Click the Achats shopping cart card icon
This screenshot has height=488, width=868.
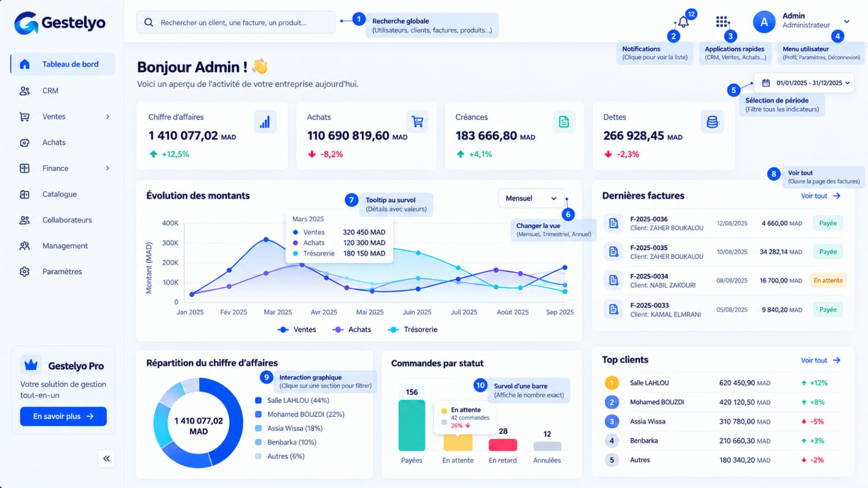click(x=417, y=122)
